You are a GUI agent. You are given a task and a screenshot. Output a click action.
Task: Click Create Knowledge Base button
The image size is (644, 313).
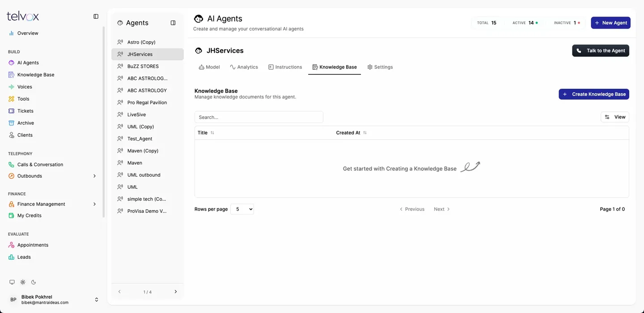pos(594,94)
